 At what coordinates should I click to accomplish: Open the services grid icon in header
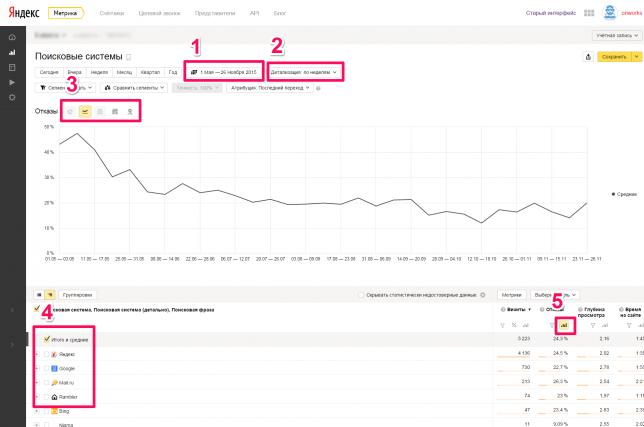(589, 13)
